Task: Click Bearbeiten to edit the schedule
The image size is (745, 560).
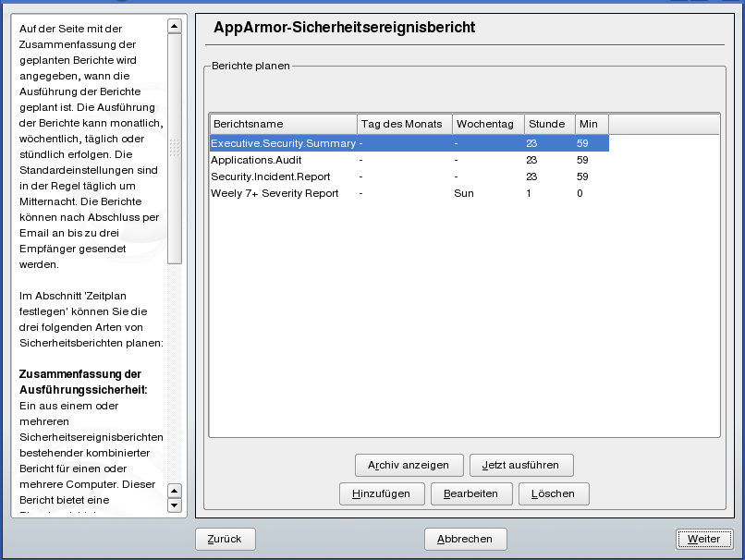Action: [x=470, y=493]
